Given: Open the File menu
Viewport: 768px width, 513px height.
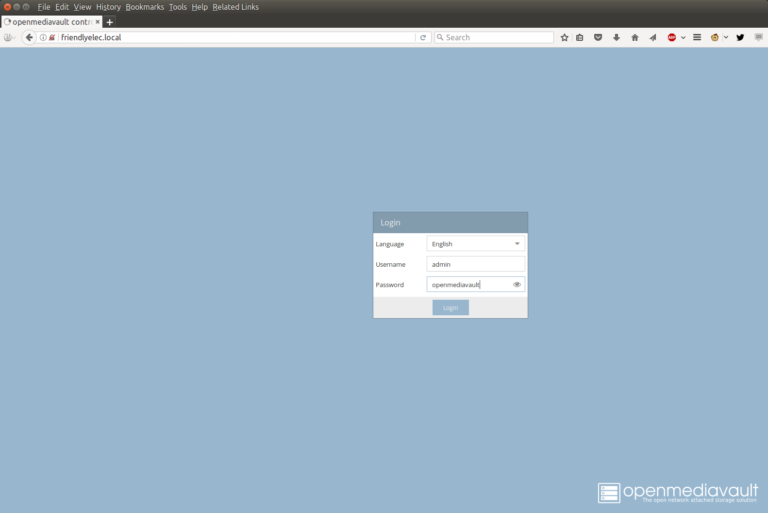Looking at the screenshot, I should point(44,7).
